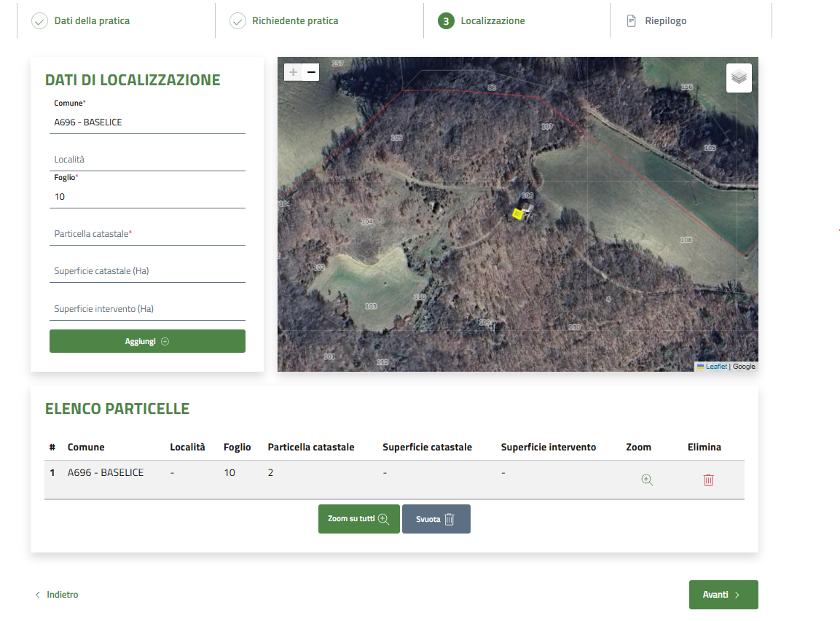Image resolution: width=840 pixels, height=621 pixels.
Task: Click the Particella catastale column header
Action: click(x=310, y=447)
